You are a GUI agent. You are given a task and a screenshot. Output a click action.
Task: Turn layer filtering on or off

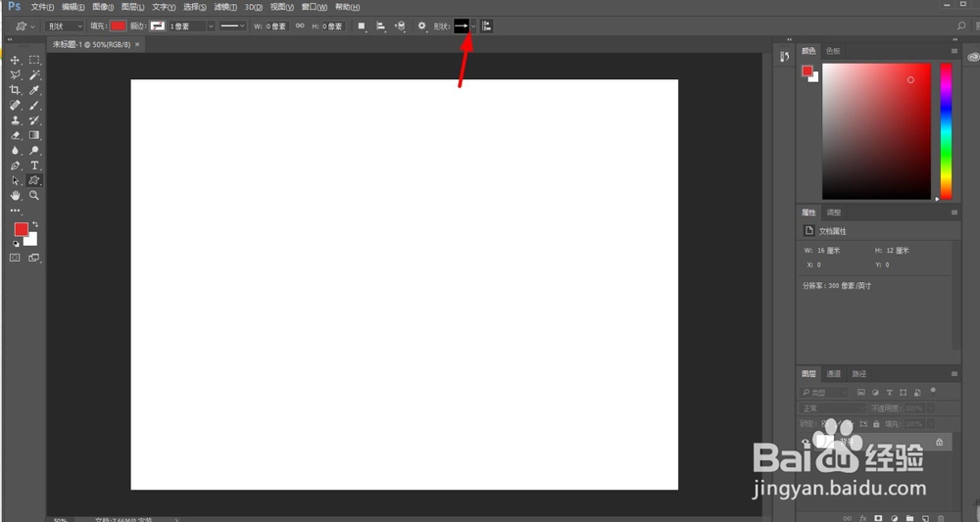click(x=933, y=391)
